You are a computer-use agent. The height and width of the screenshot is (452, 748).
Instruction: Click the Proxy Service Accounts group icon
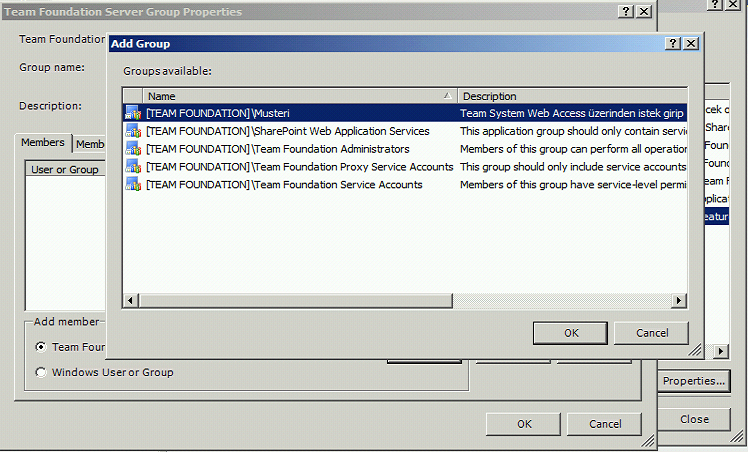tap(133, 166)
